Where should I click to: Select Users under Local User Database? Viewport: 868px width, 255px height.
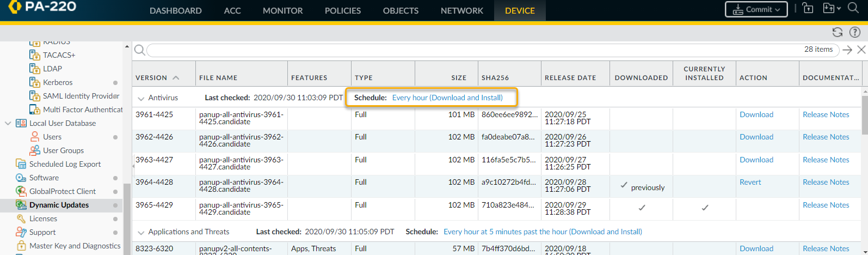(x=52, y=137)
